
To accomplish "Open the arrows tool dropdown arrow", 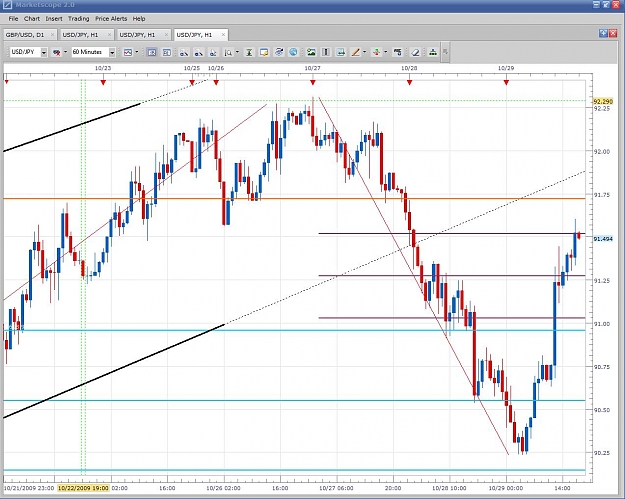I will [385, 52].
